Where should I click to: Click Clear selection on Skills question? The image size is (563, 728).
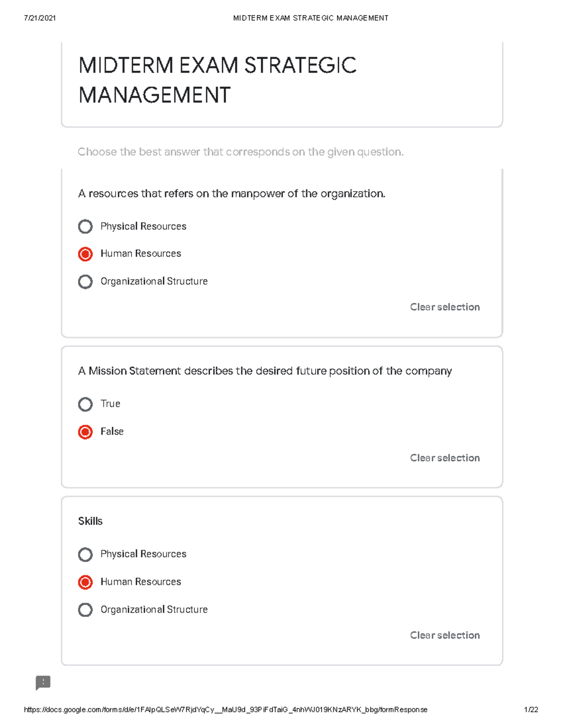(x=444, y=635)
